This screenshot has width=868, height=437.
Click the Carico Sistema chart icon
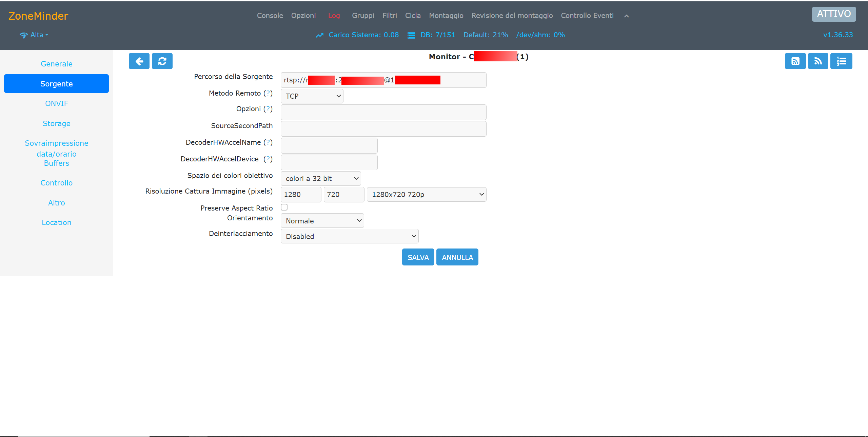[319, 35]
